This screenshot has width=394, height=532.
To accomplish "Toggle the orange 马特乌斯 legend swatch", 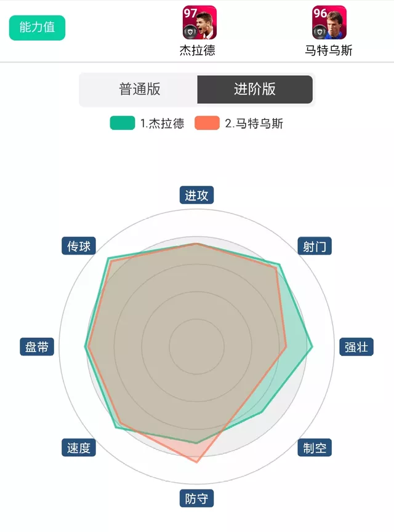I will click(x=207, y=123).
